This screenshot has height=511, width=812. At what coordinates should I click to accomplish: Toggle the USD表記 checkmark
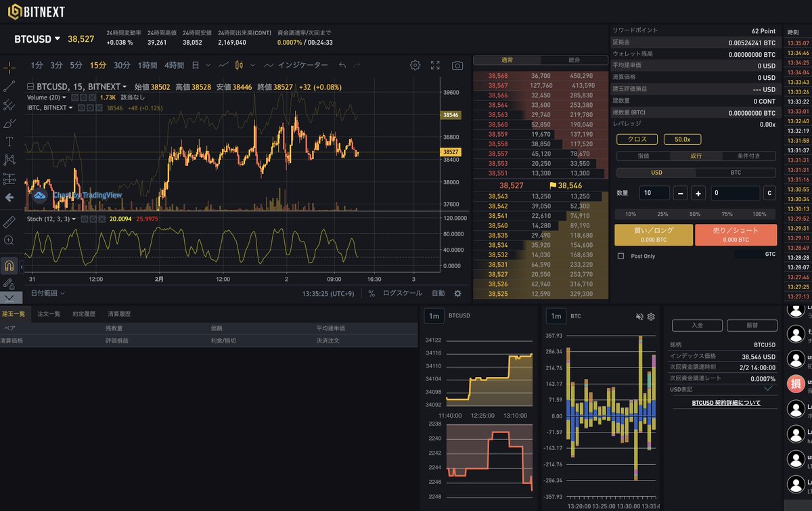(x=768, y=388)
